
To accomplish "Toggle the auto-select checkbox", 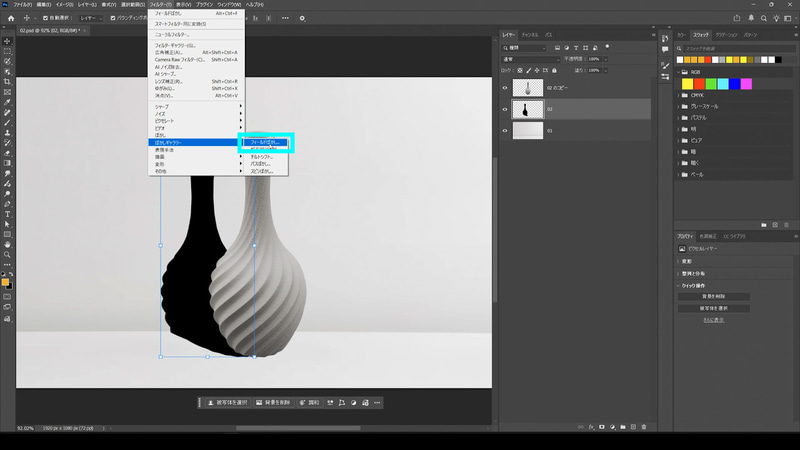I will point(45,18).
